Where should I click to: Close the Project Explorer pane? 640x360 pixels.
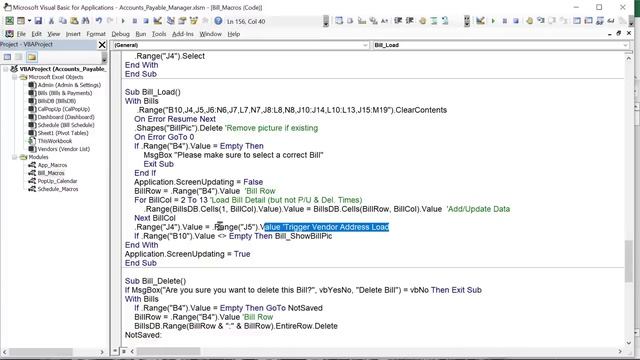[102, 44]
